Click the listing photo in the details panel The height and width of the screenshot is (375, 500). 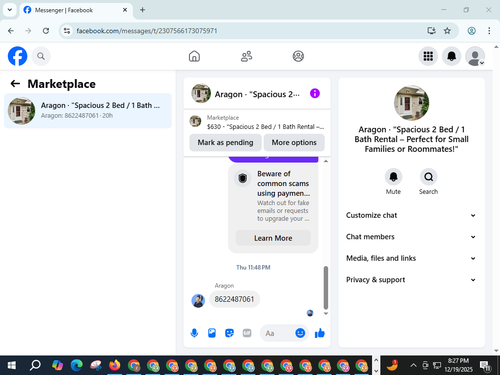[x=411, y=103]
